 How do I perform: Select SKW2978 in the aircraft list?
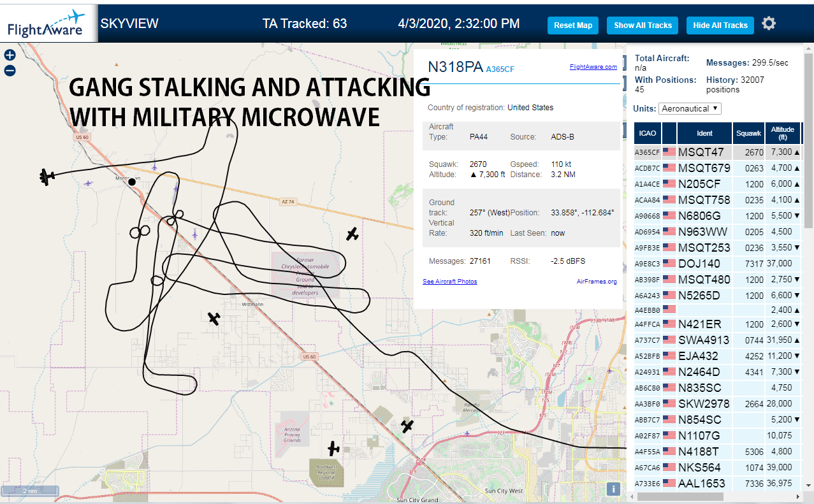[x=704, y=404]
